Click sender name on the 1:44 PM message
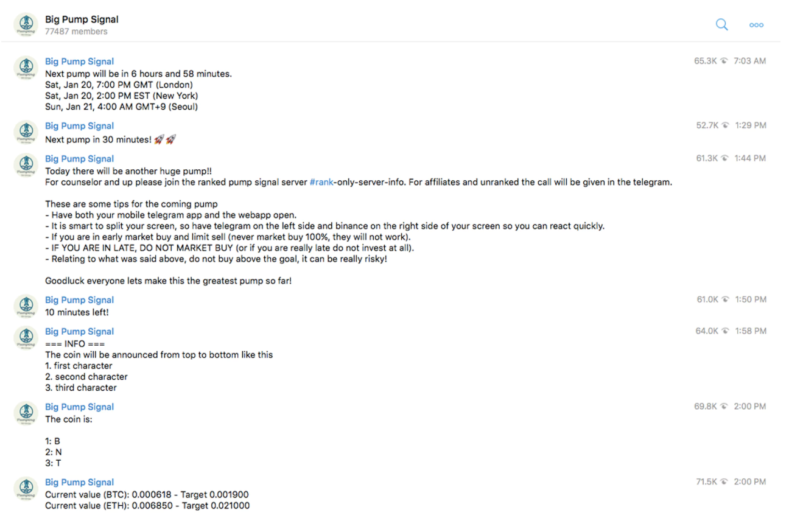This screenshot has height=532, width=789. (79, 159)
